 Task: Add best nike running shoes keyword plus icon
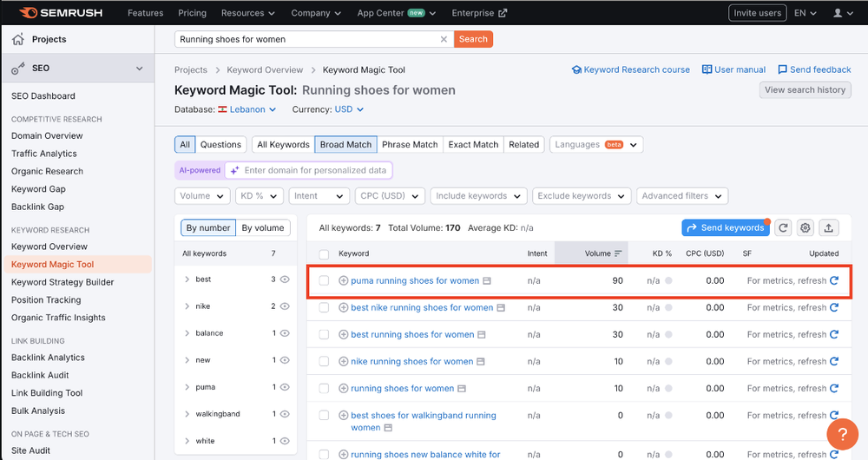click(343, 307)
